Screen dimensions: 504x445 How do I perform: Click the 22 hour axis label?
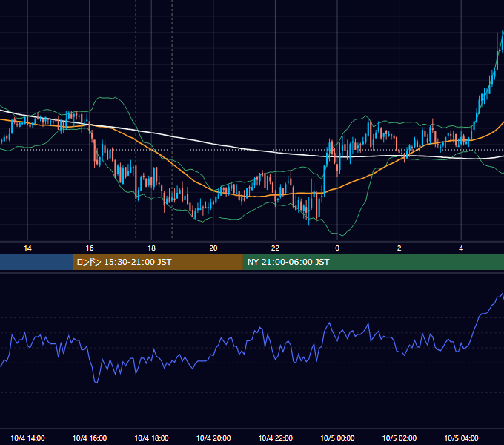[276, 248]
